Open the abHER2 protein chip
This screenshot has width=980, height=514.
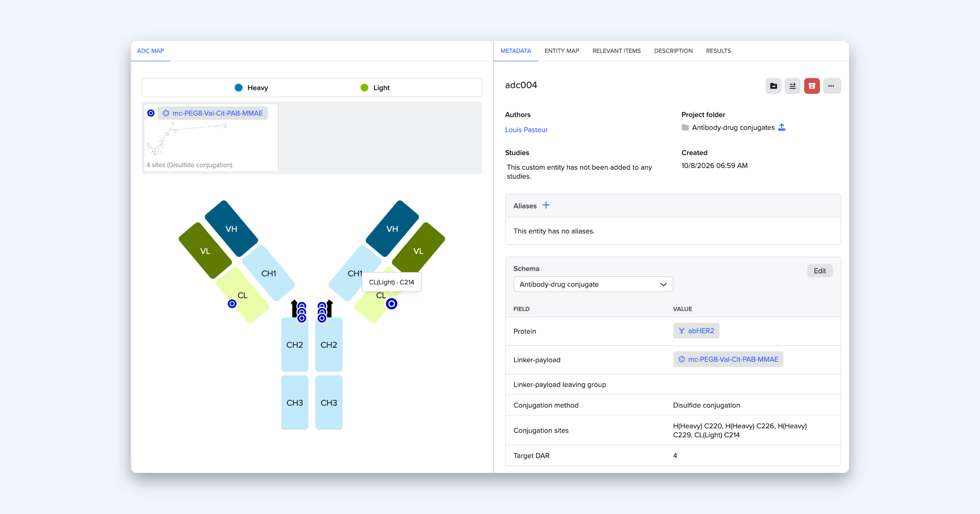(696, 331)
